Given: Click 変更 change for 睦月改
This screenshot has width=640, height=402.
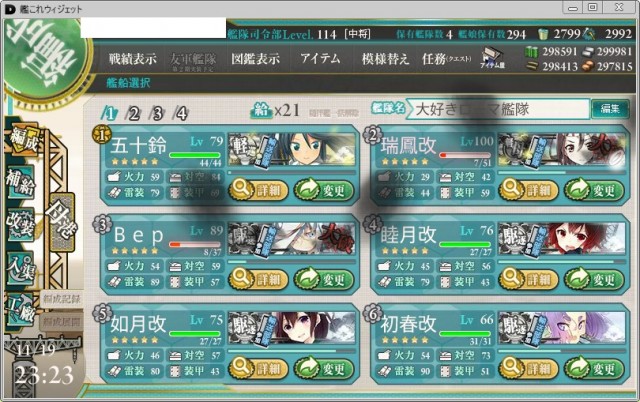Looking at the screenshot, I should pyautogui.click(x=594, y=279).
